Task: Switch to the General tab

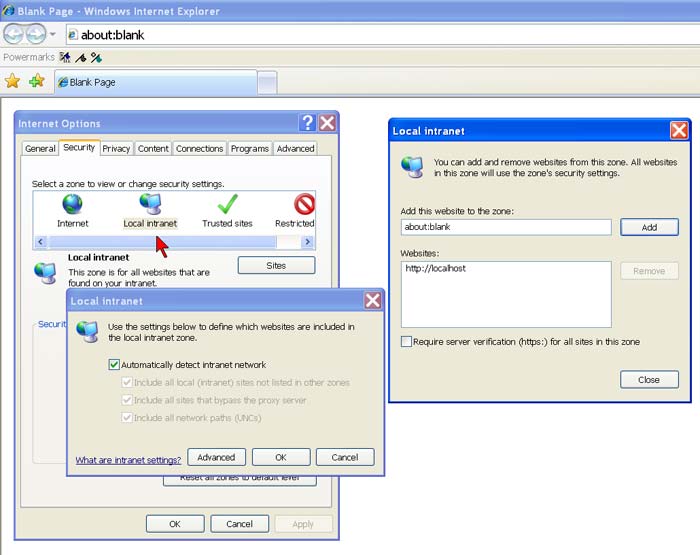Action: [x=40, y=149]
